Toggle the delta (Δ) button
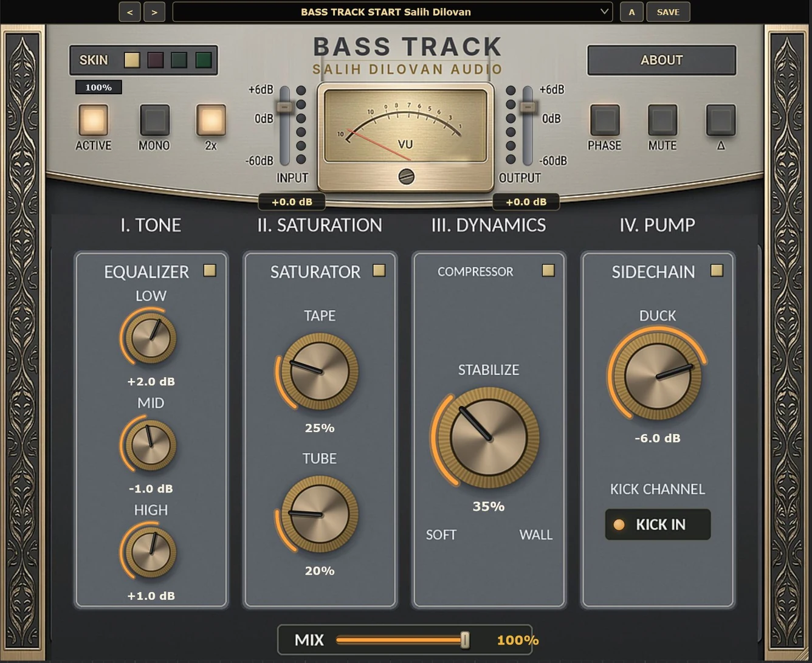This screenshot has width=812, height=663. 721,120
